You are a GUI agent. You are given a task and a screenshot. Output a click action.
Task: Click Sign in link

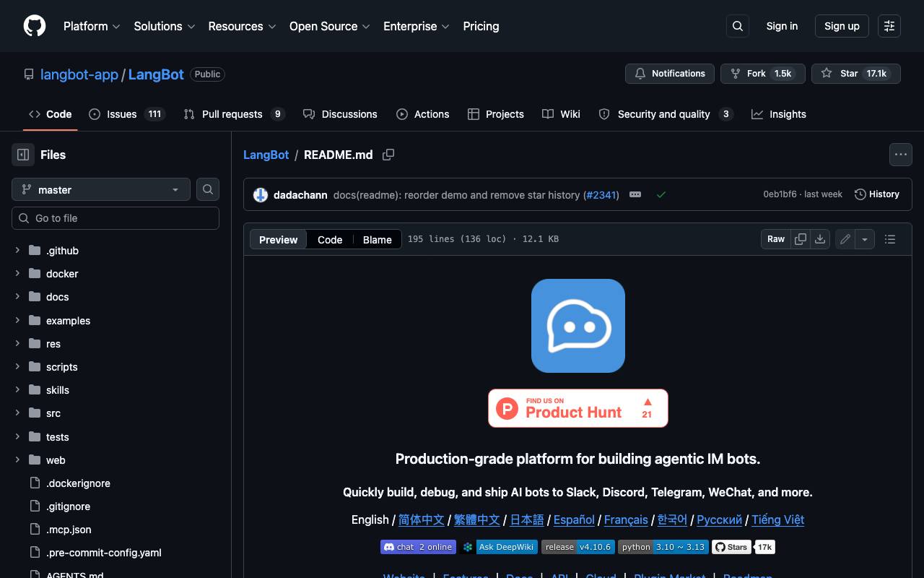(x=782, y=26)
